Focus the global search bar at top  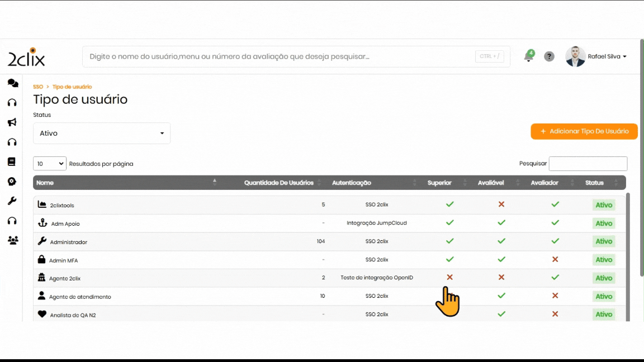280,56
